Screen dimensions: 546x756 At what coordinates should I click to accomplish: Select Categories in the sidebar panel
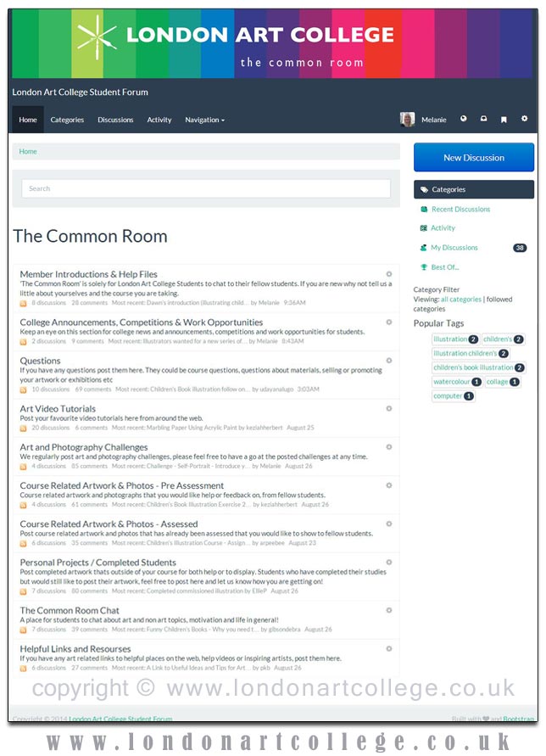pyautogui.click(x=474, y=189)
